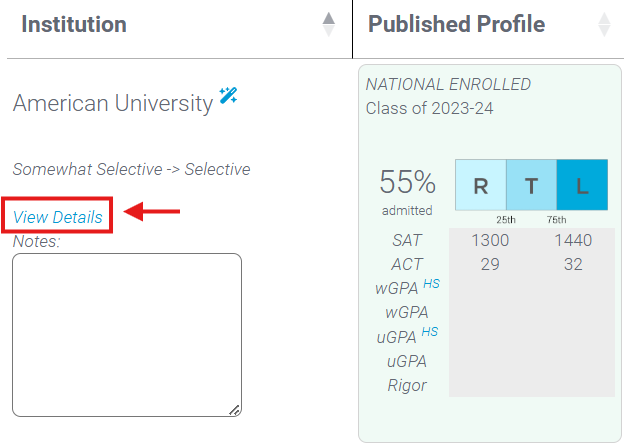Grab the Notes box resize handle
This screenshot has height=448, width=624.
(x=235, y=410)
